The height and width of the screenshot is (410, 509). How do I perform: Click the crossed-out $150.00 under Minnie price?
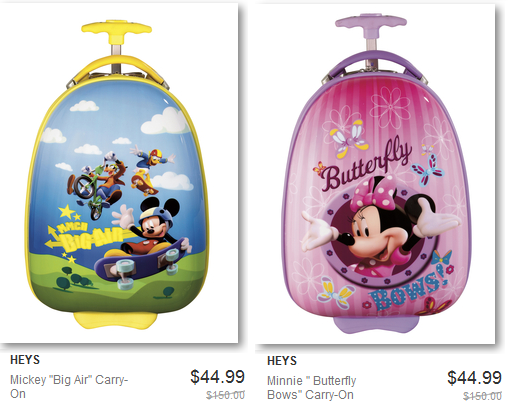click(482, 396)
